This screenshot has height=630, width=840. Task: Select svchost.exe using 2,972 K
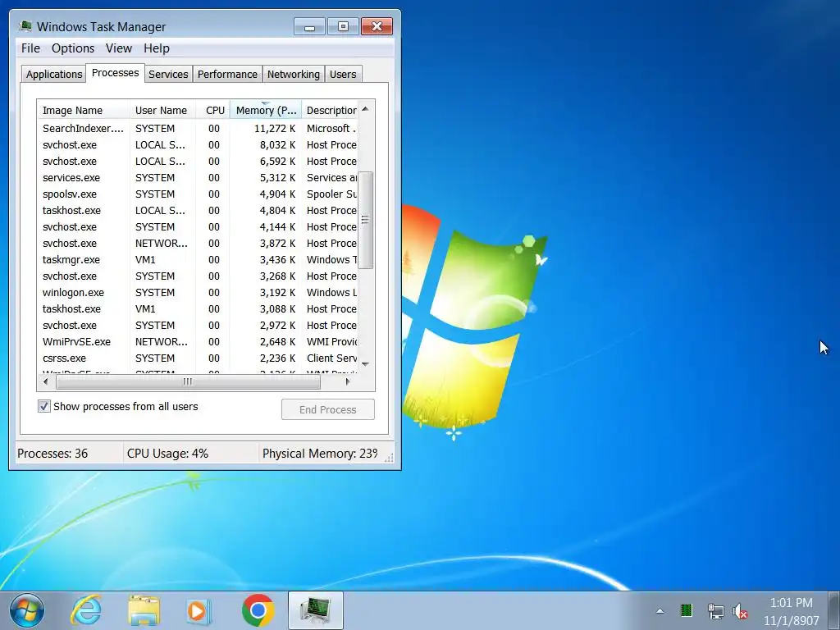click(197, 325)
